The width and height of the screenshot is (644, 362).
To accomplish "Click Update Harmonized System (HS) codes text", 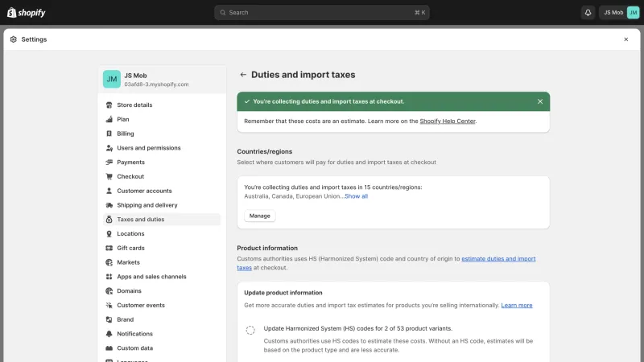I will coord(357,328).
